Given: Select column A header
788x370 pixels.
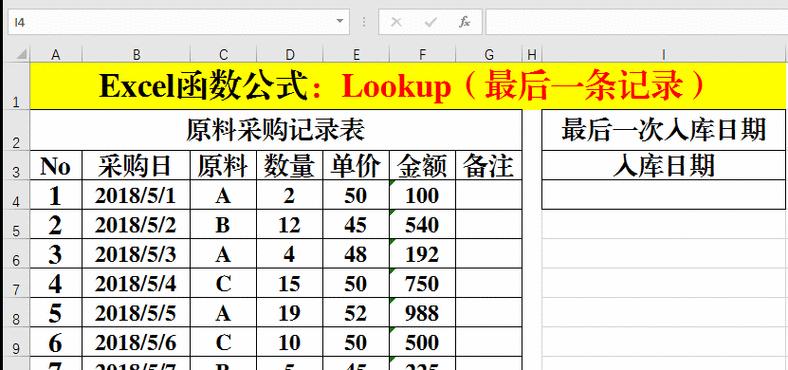Looking at the screenshot, I should coord(56,54).
